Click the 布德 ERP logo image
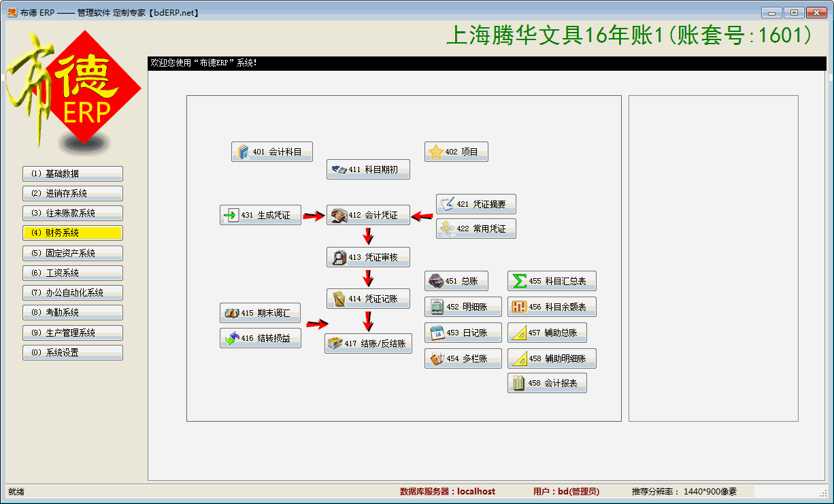This screenshot has height=504, width=834. pyautogui.click(x=73, y=93)
